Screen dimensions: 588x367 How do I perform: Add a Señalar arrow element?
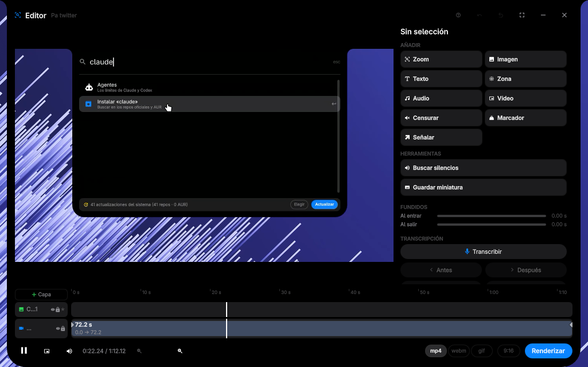[x=441, y=137]
